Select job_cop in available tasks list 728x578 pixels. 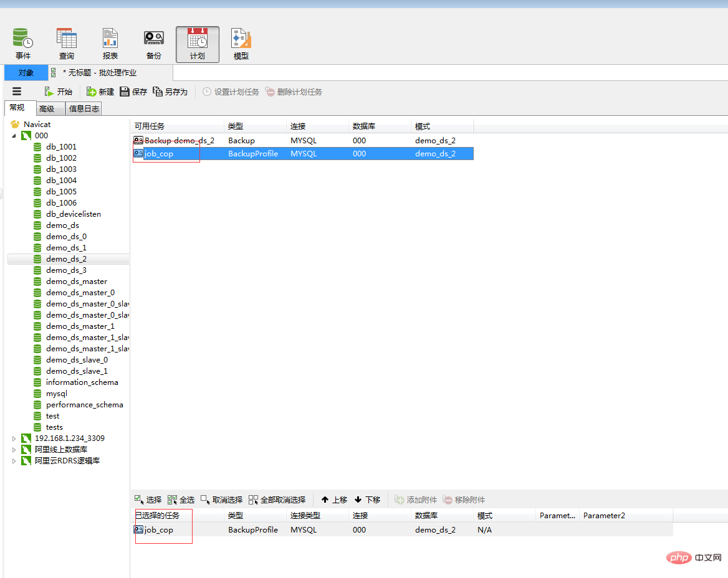(303, 154)
